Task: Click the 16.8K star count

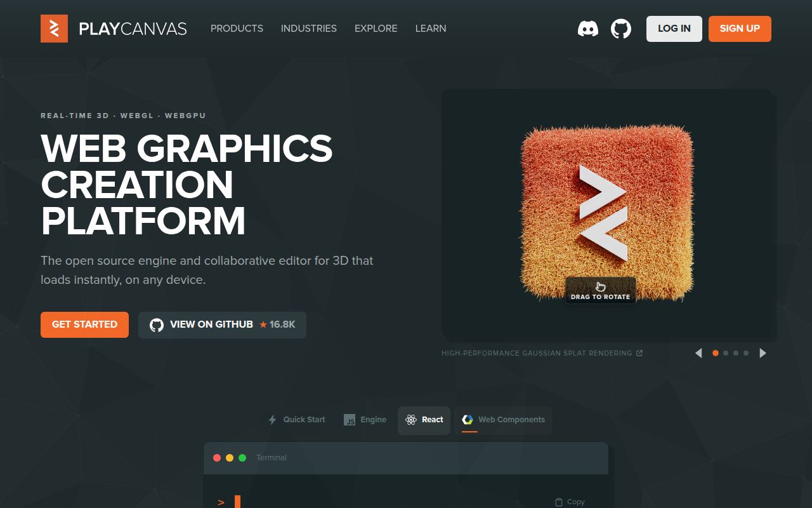Action: (x=277, y=324)
